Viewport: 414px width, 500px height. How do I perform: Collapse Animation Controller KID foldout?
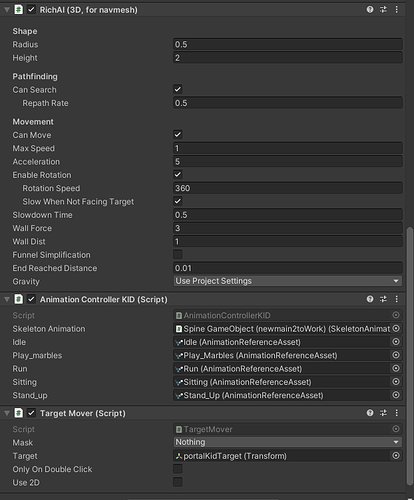[x=7, y=299]
